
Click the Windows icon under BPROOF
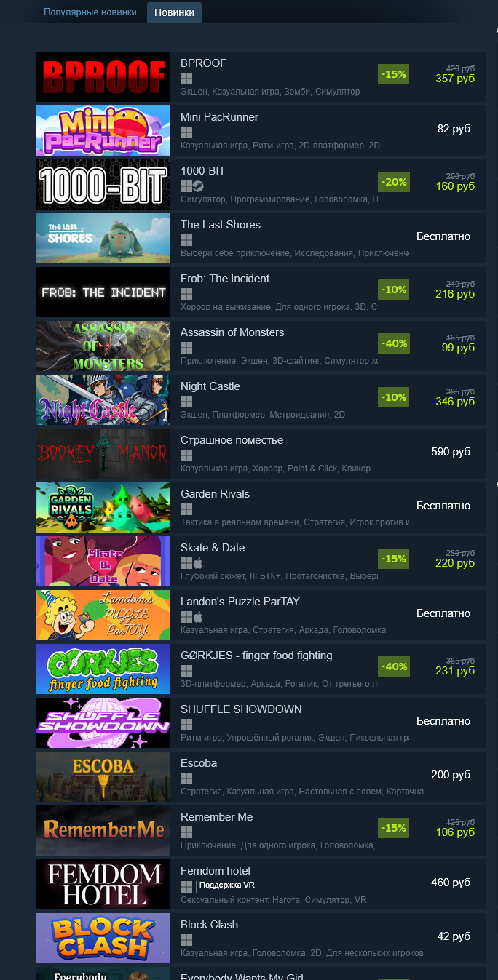pyautogui.click(x=186, y=79)
